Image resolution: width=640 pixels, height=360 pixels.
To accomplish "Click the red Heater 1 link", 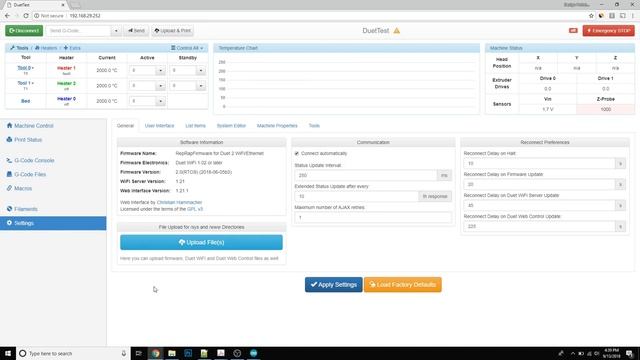I will tap(66, 68).
